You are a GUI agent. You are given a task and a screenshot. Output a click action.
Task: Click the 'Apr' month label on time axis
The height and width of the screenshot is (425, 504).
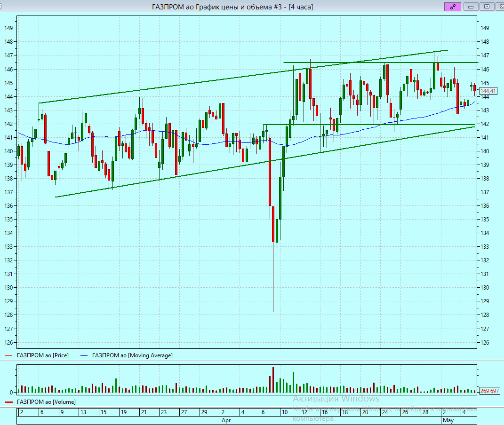click(226, 420)
